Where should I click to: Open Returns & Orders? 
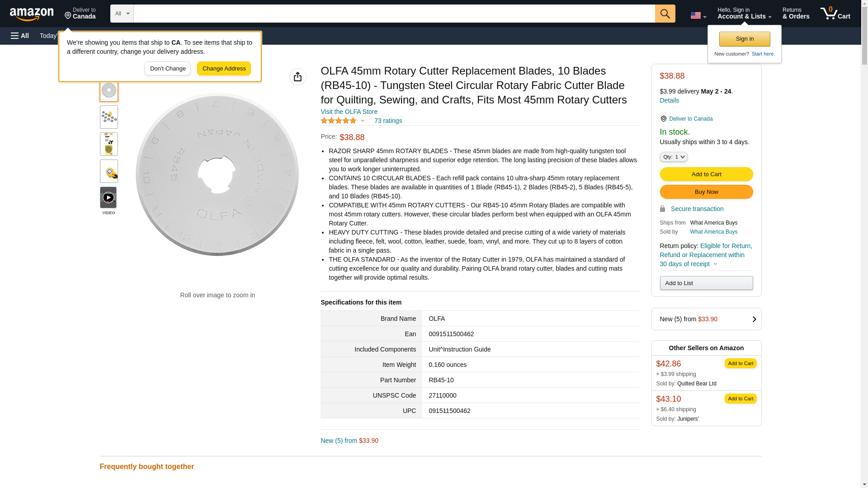[x=796, y=14]
